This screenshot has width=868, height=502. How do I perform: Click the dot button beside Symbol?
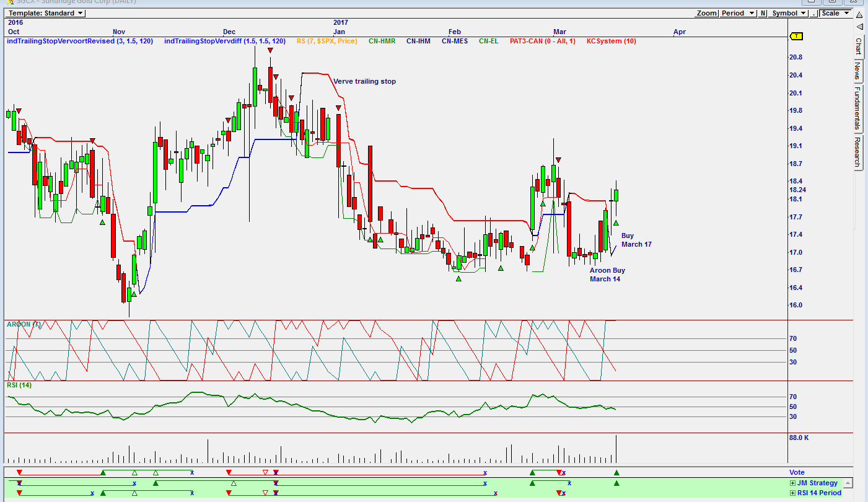813,13
